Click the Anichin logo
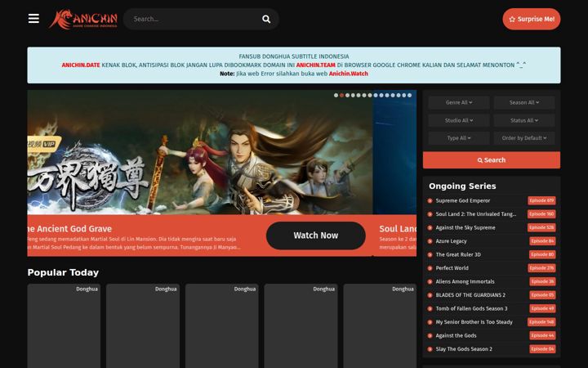This screenshot has width=588, height=368. click(x=83, y=19)
